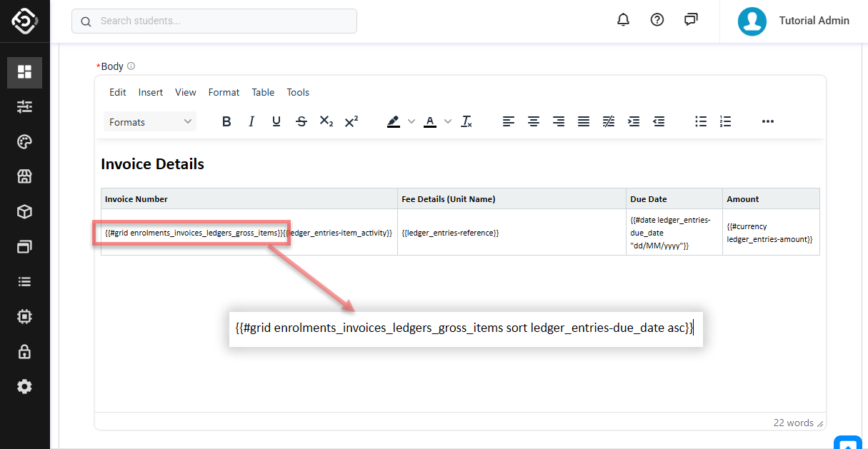Show more toolbar options ellipsis

(x=768, y=122)
